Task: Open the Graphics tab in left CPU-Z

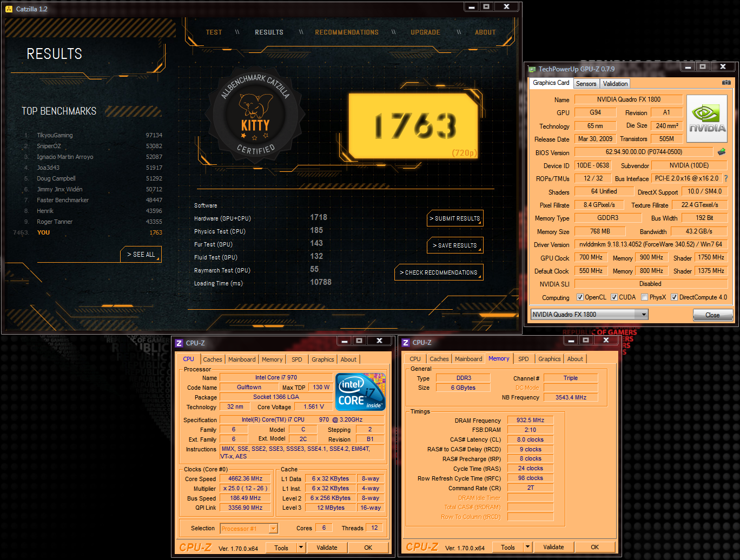Action: click(x=323, y=359)
